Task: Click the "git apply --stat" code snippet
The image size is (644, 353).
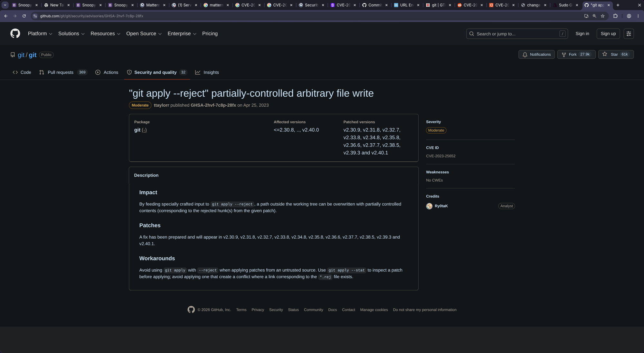Action: (x=346, y=270)
